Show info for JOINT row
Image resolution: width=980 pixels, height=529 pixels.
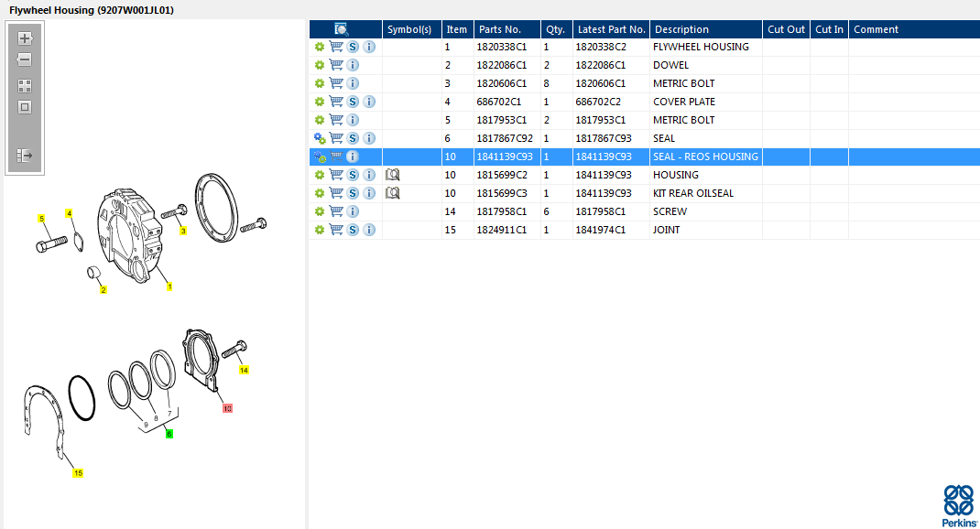tap(369, 230)
